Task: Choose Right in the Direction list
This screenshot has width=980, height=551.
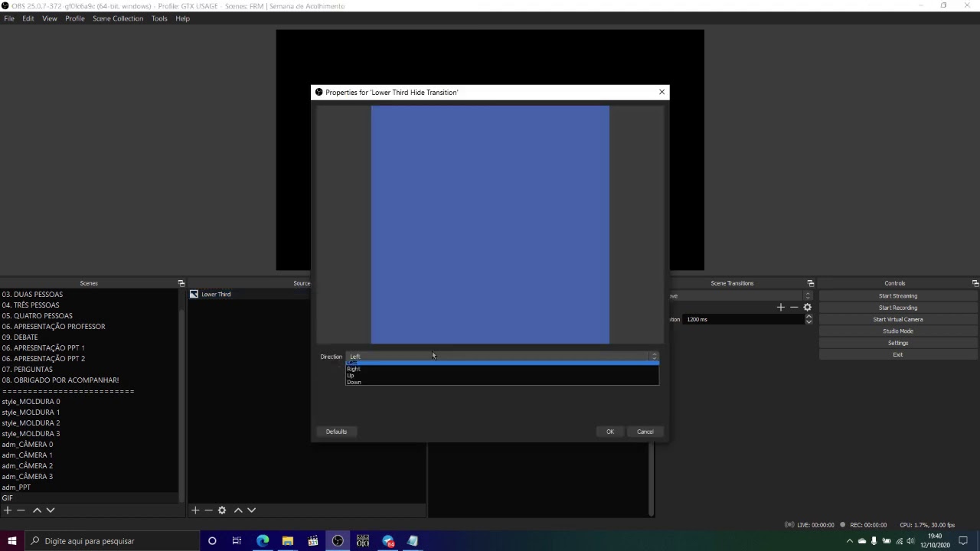Action: pos(501,369)
